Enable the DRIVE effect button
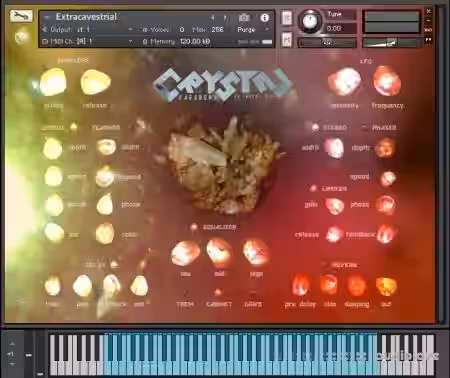The width and height of the screenshot is (450, 378). tap(253, 293)
